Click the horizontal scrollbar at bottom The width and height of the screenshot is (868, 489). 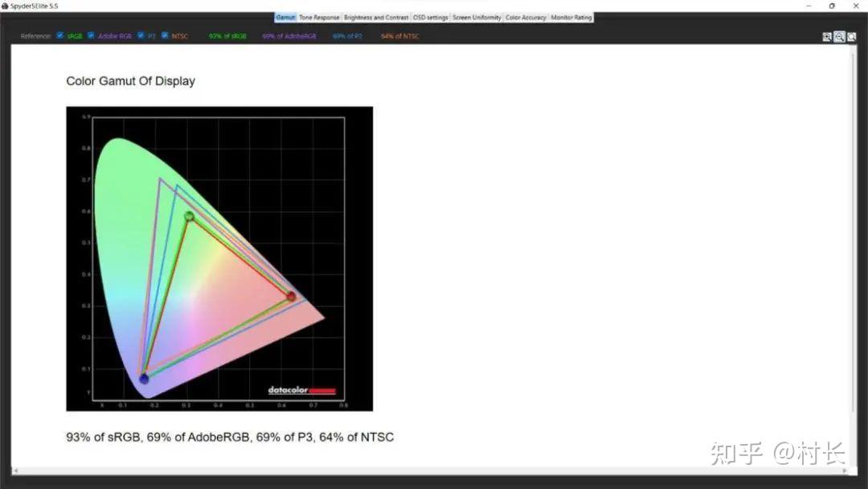coord(431,471)
